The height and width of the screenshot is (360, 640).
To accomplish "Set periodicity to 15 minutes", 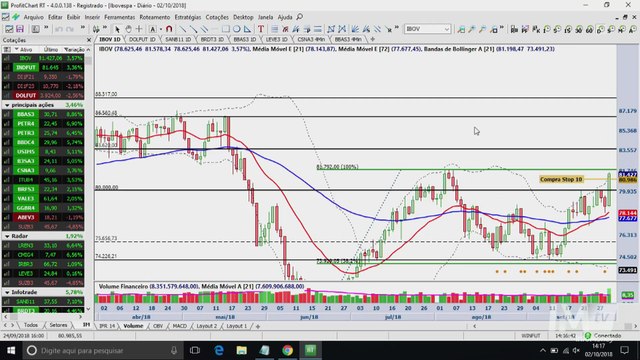I will [568, 29].
